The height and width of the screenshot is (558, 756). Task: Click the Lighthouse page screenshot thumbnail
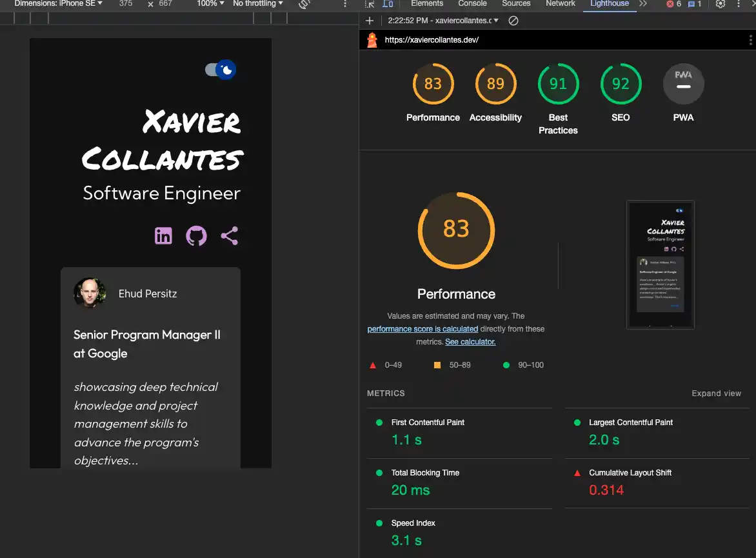pyautogui.click(x=660, y=264)
